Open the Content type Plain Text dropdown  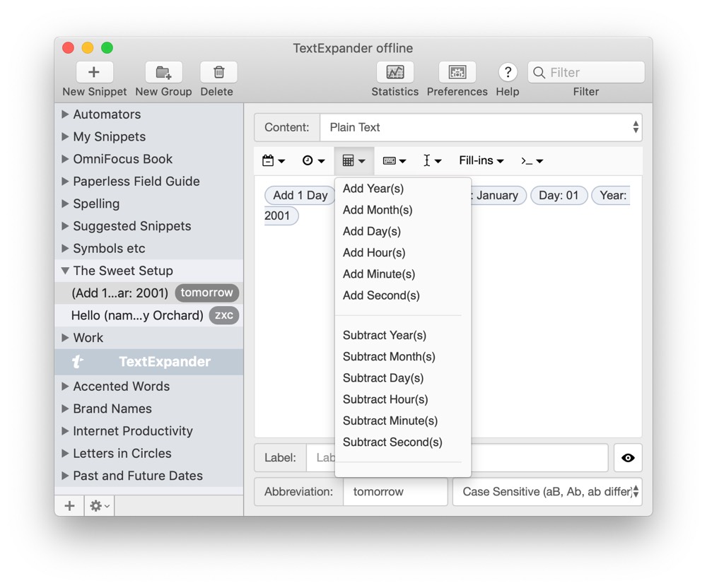coord(481,127)
